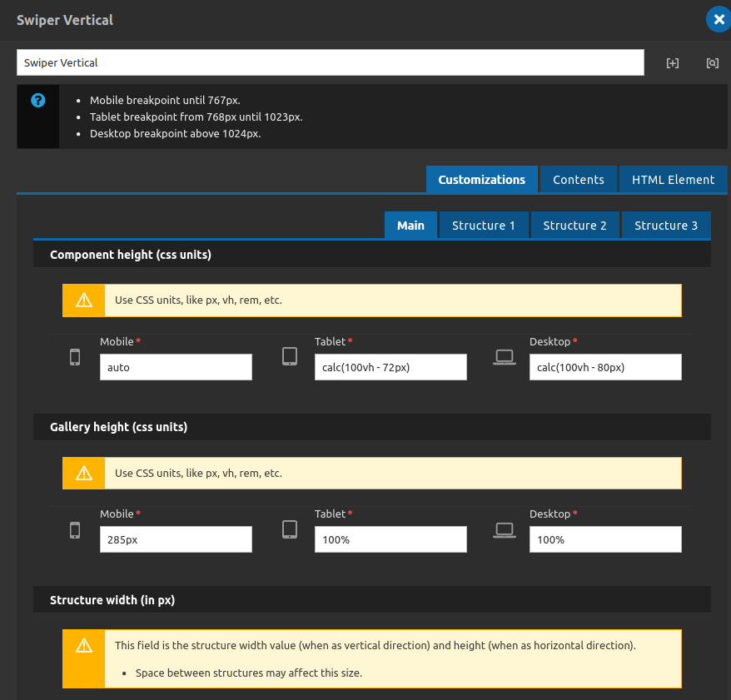Edit the Swiper Vertical title field
731x700 pixels.
point(331,62)
